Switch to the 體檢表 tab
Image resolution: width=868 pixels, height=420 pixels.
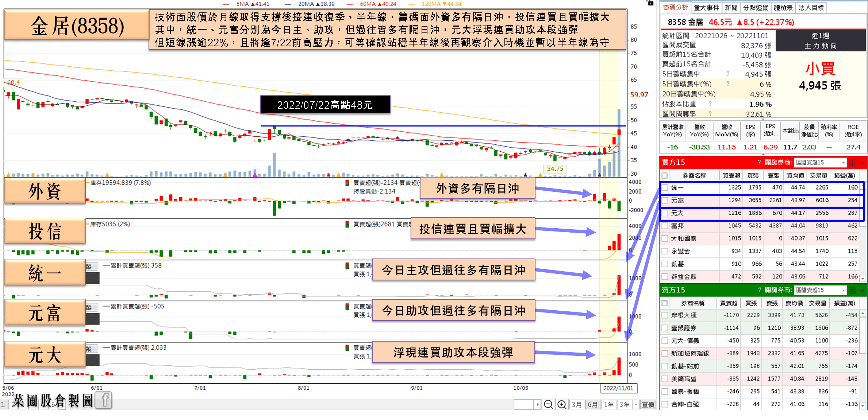783,8
